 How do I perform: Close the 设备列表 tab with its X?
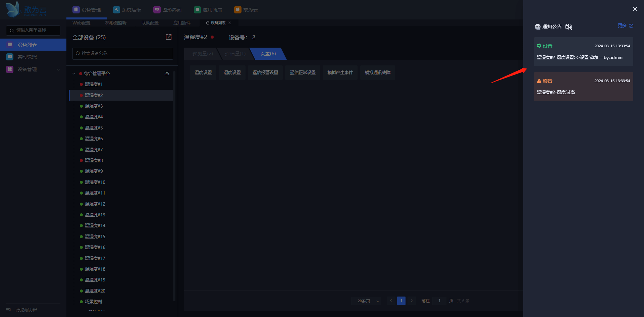pyautogui.click(x=229, y=23)
